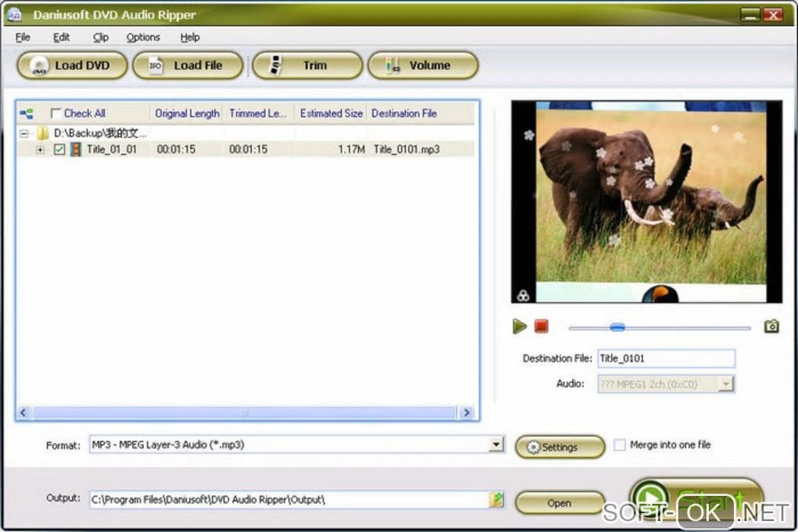The width and height of the screenshot is (798, 532).
Task: Click the 1.17M estimated size cell
Action: click(351, 149)
